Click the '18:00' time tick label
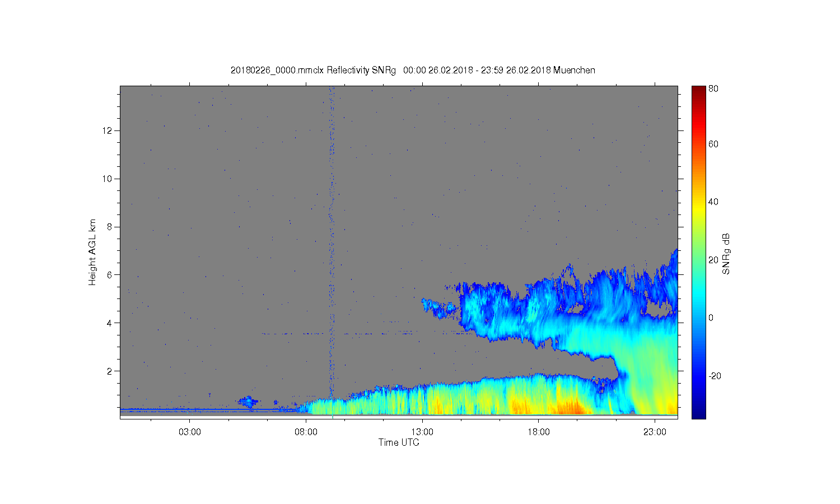The height and width of the screenshot is (504, 840). tap(539, 432)
